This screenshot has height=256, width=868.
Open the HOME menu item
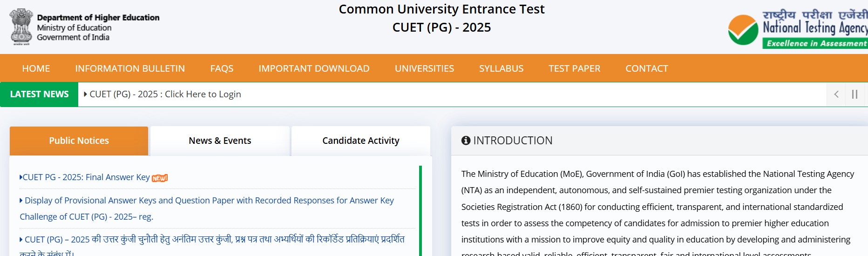[36, 68]
